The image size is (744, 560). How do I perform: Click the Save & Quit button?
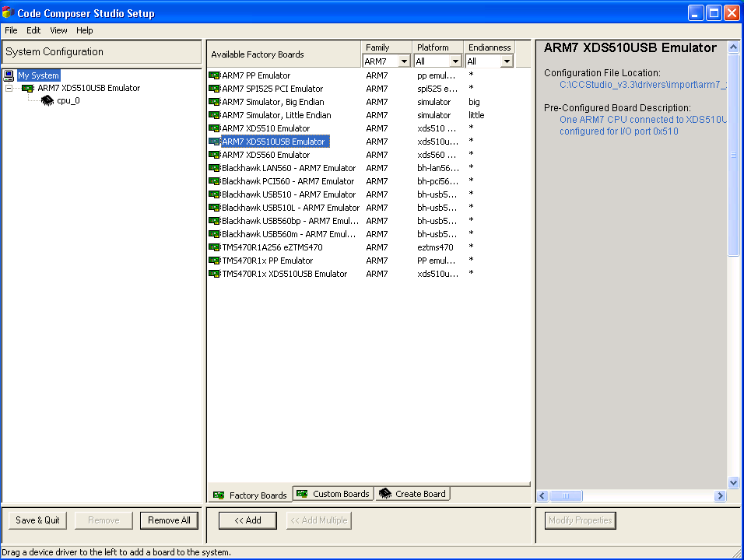(x=37, y=520)
